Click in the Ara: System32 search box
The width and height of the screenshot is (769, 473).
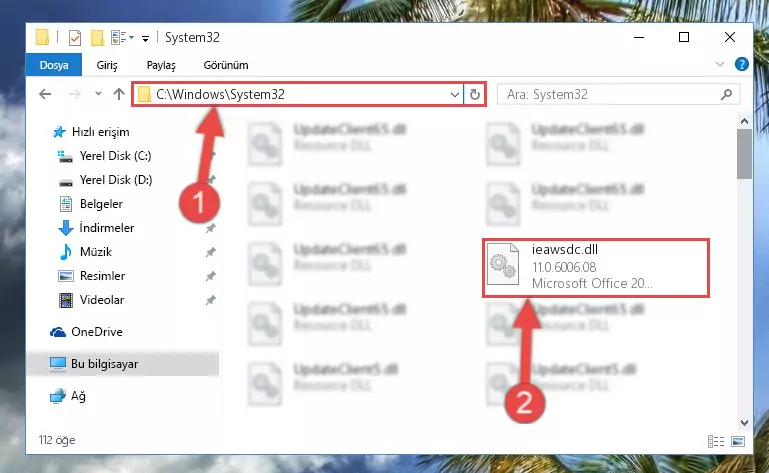tap(611, 94)
